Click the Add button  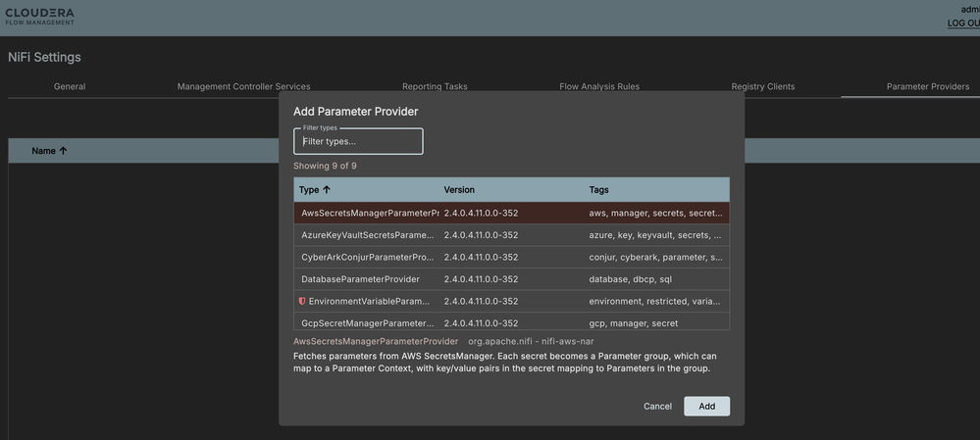tap(706, 406)
